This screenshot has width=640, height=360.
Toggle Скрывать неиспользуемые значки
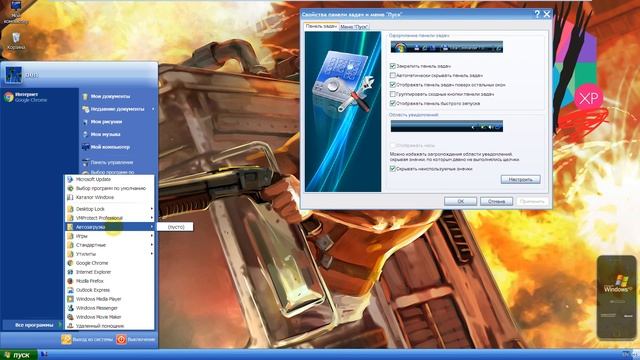pos(393,169)
